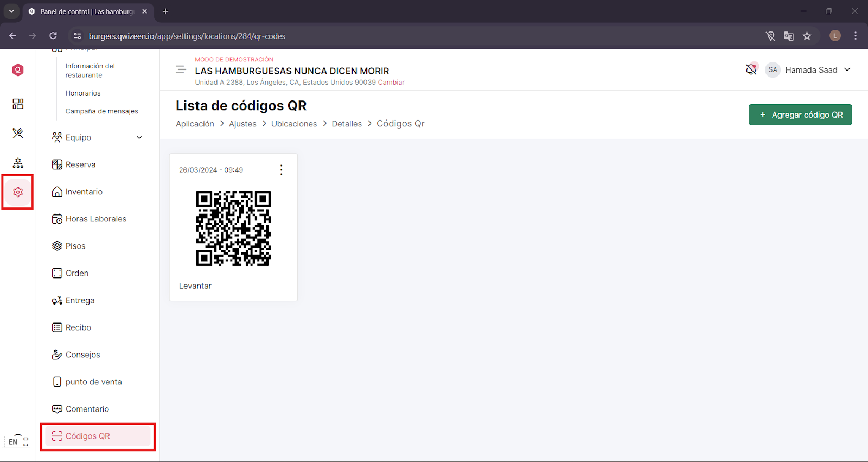Go to Detalles breadcrumb

[347, 124]
